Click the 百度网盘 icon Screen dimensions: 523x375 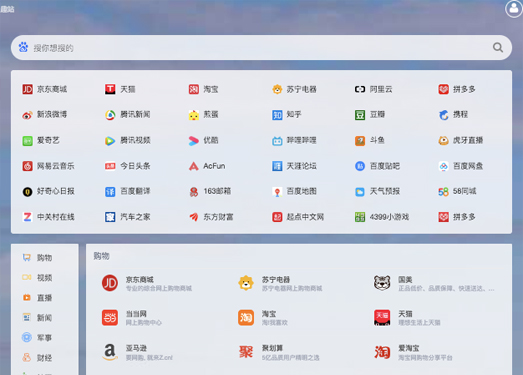[x=443, y=166]
